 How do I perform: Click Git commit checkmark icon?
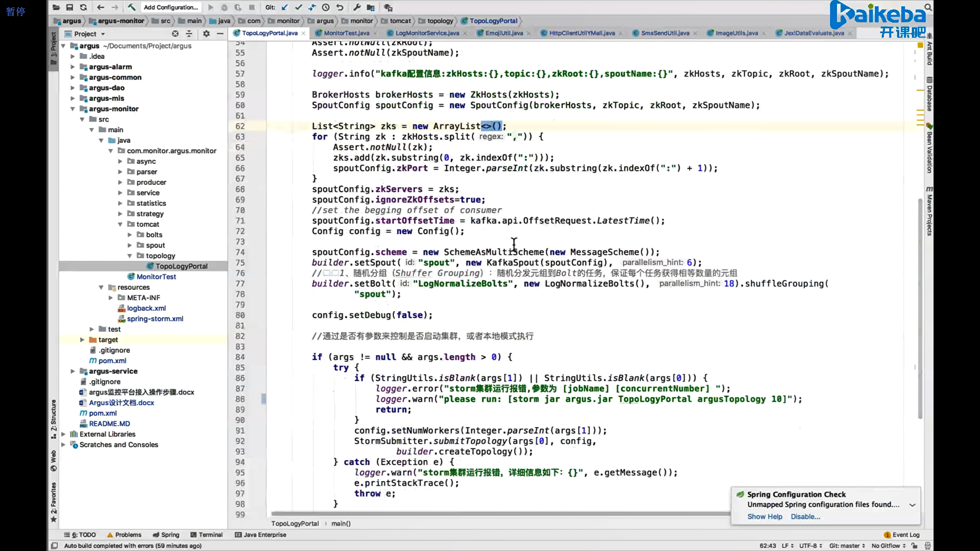[x=299, y=7]
